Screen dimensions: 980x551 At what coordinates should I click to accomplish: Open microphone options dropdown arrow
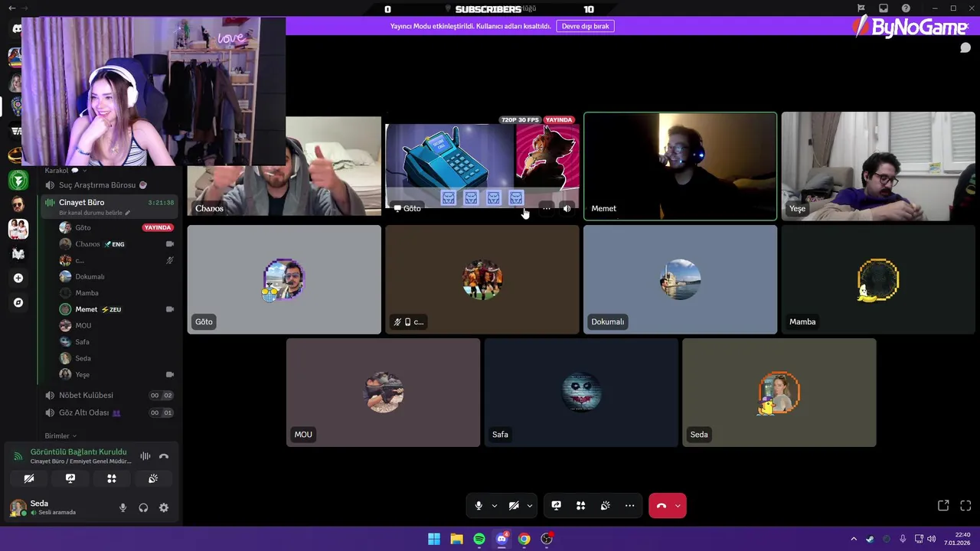[x=495, y=506]
